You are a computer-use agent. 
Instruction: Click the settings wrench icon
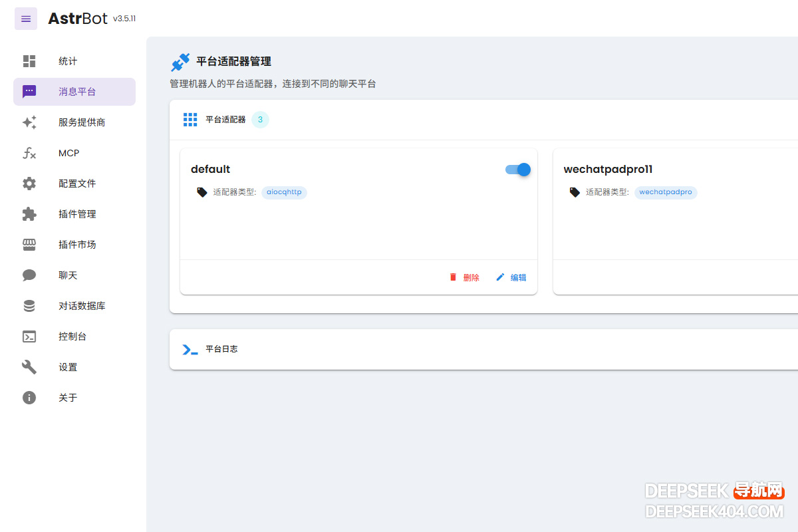(29, 367)
